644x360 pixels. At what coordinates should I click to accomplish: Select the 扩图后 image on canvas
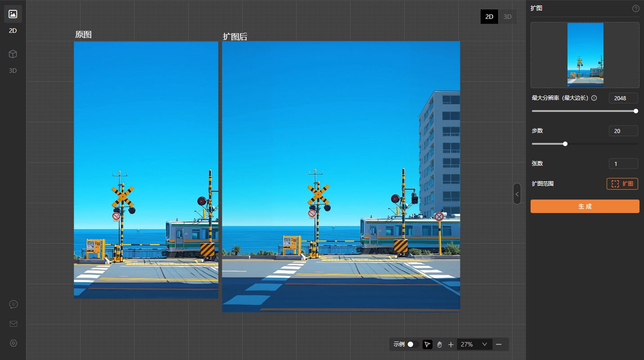pos(341,176)
